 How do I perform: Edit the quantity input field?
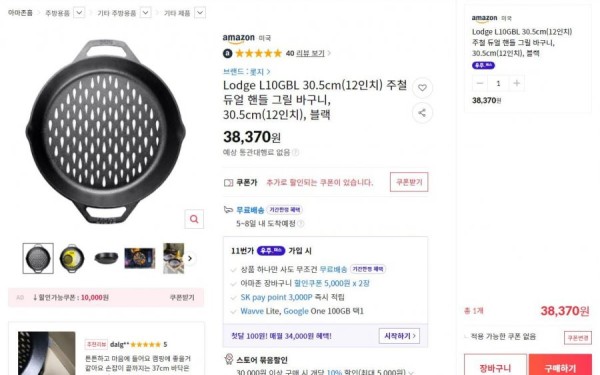click(x=498, y=83)
